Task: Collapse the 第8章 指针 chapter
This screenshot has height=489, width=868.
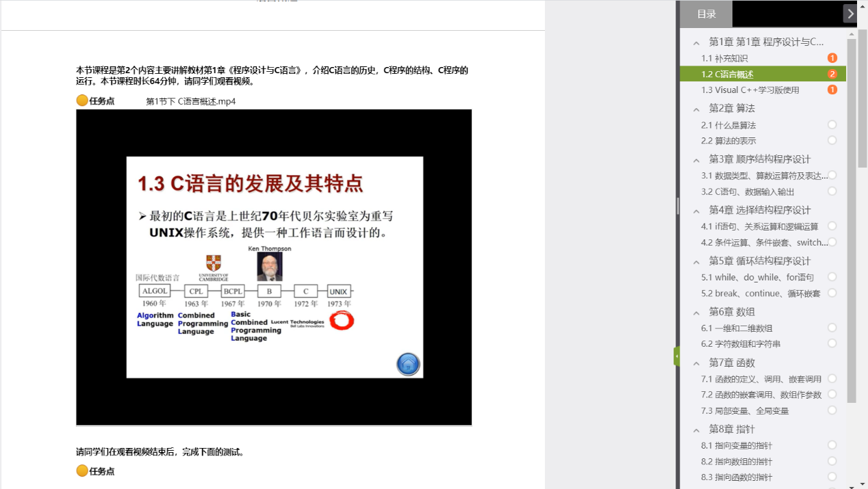Action: (x=696, y=429)
